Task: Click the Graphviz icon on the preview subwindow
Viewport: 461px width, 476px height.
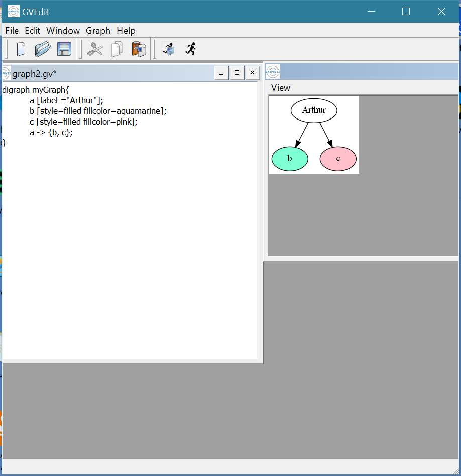Action: [273, 72]
